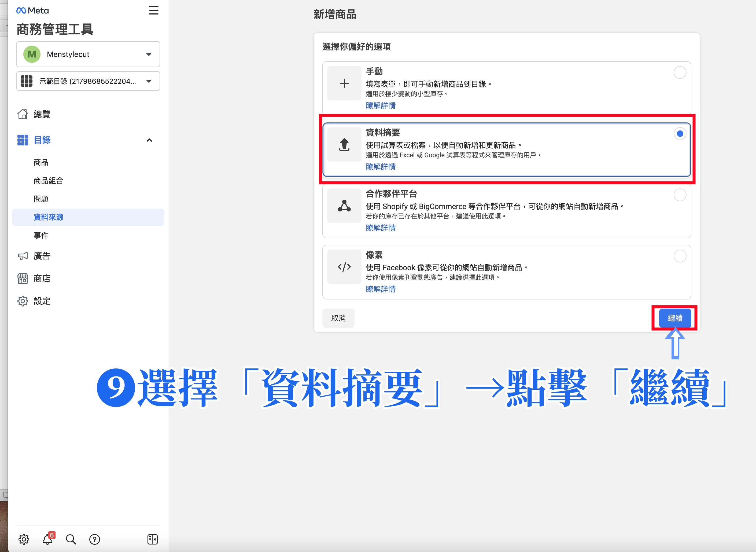This screenshot has width=756, height=552.
Task: Open notifications bell with 6 badge
Action: [x=48, y=539]
